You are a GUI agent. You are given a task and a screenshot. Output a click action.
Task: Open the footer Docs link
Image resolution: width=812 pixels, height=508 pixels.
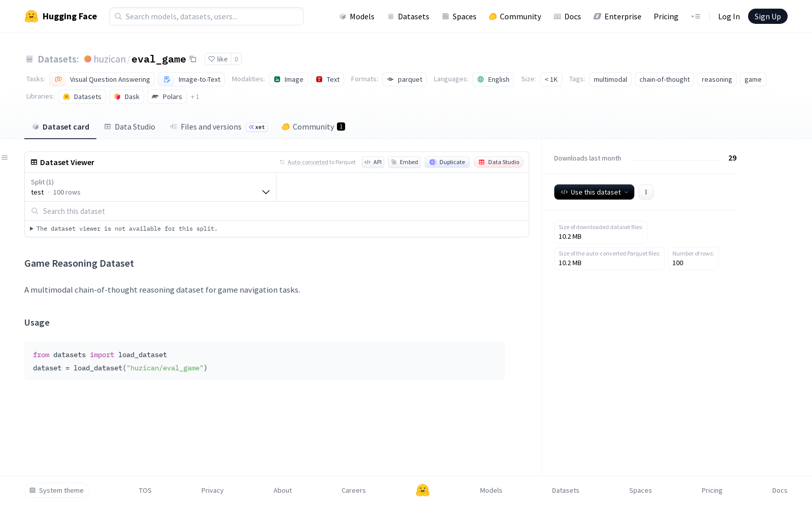(x=780, y=490)
